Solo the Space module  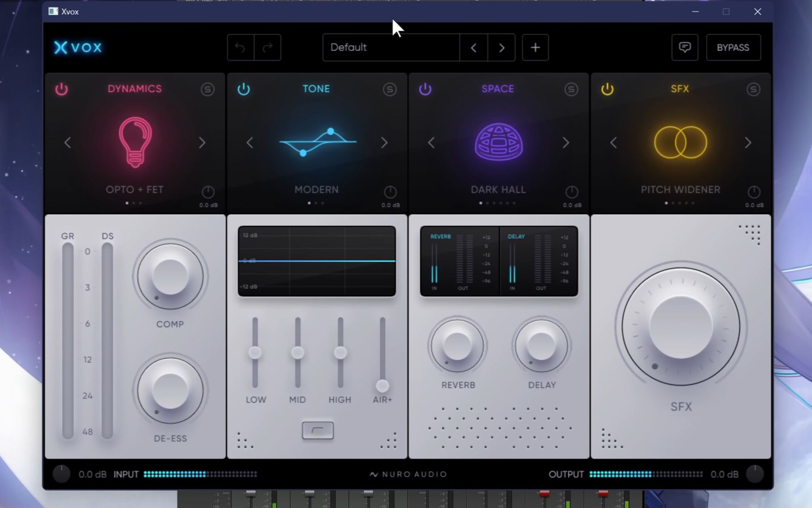tap(571, 89)
